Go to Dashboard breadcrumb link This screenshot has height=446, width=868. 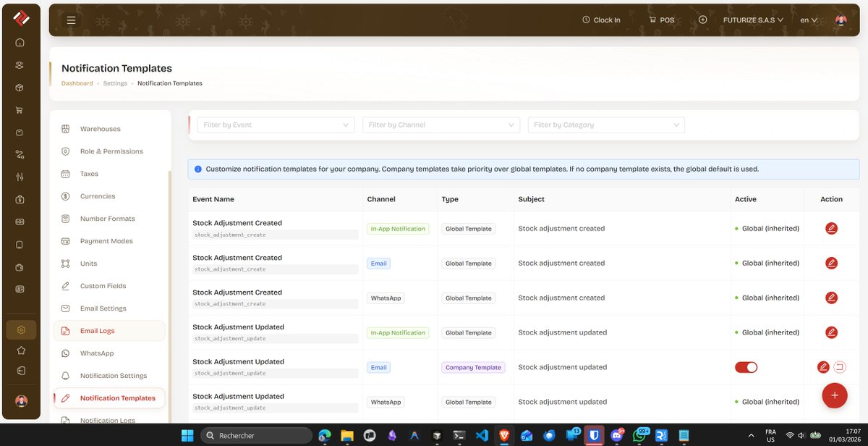point(77,83)
